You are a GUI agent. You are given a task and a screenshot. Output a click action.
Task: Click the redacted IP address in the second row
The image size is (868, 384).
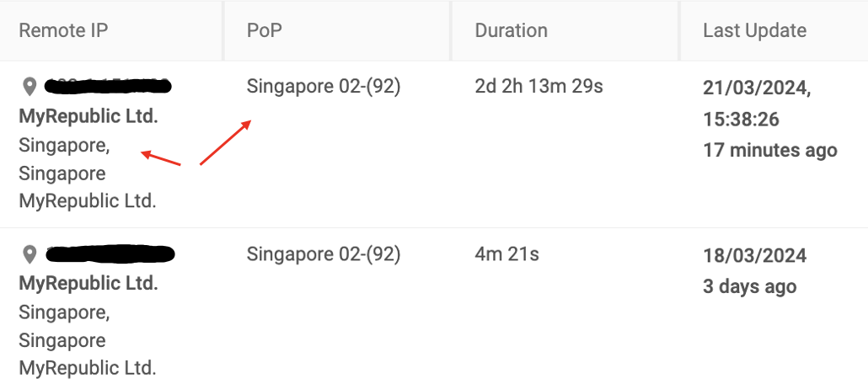click(110, 254)
